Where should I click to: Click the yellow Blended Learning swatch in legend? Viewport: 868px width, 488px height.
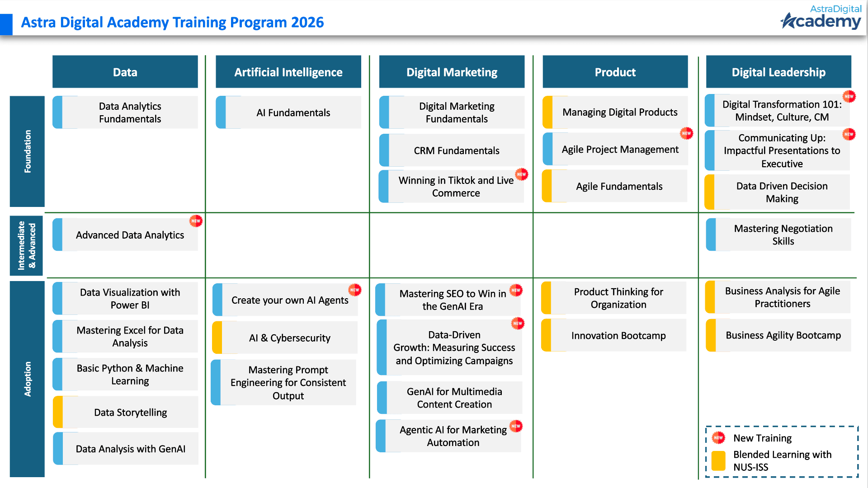(x=718, y=460)
